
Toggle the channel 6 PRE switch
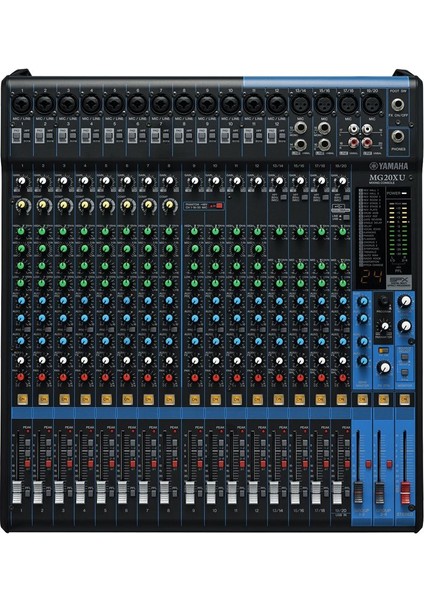coord(132,329)
